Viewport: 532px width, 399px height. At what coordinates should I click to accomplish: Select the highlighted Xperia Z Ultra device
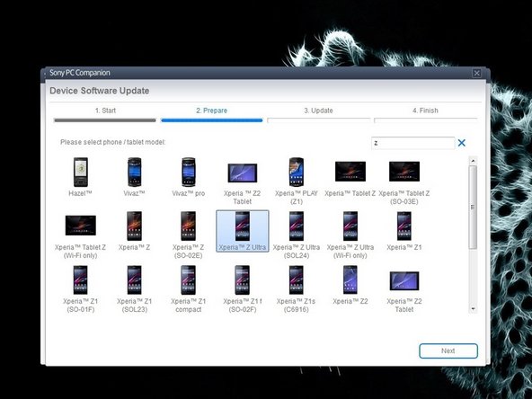243,231
